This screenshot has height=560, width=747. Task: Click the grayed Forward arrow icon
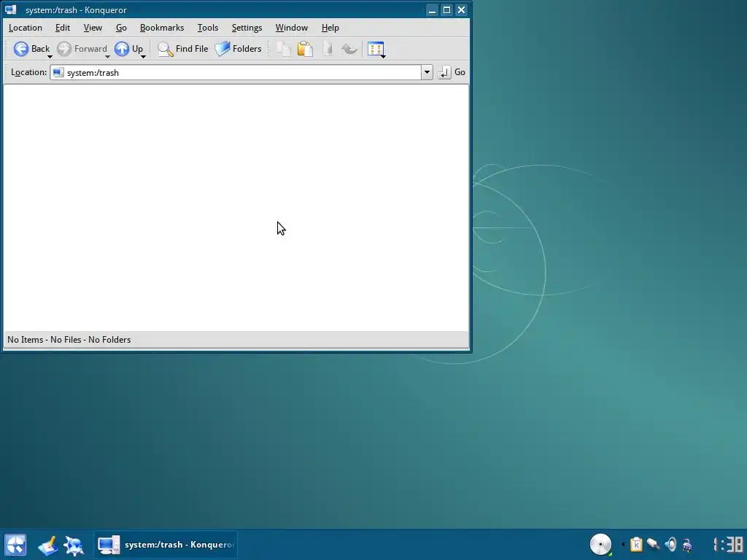[64, 49]
